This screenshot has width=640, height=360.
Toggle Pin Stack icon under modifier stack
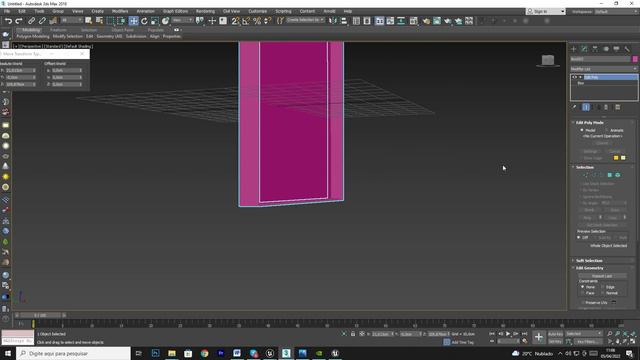point(575,107)
